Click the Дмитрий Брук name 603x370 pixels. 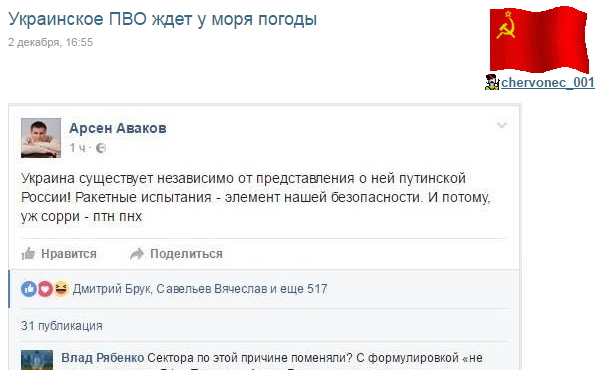(x=112, y=289)
